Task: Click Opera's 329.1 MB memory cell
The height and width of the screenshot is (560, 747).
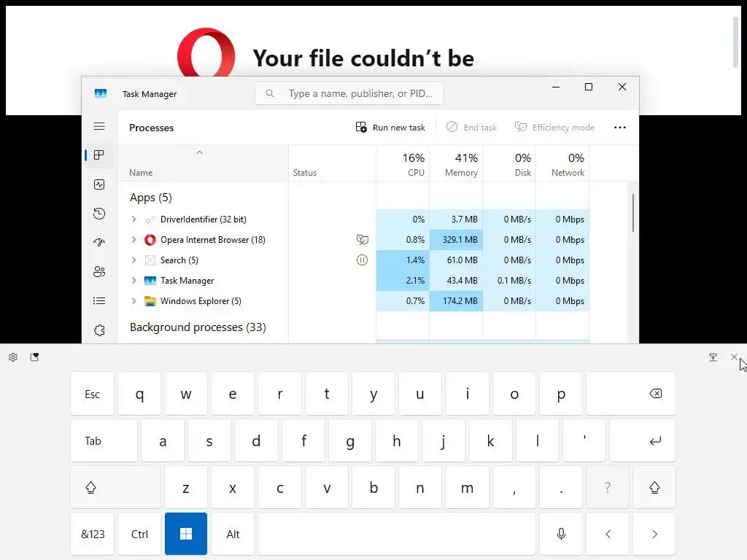Action: [457, 239]
